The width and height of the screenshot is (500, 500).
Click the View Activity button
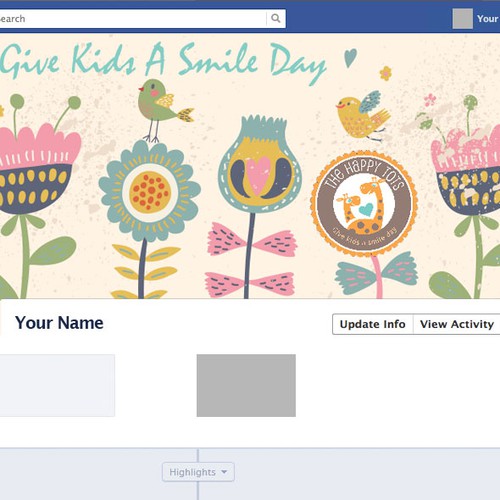[x=457, y=324]
